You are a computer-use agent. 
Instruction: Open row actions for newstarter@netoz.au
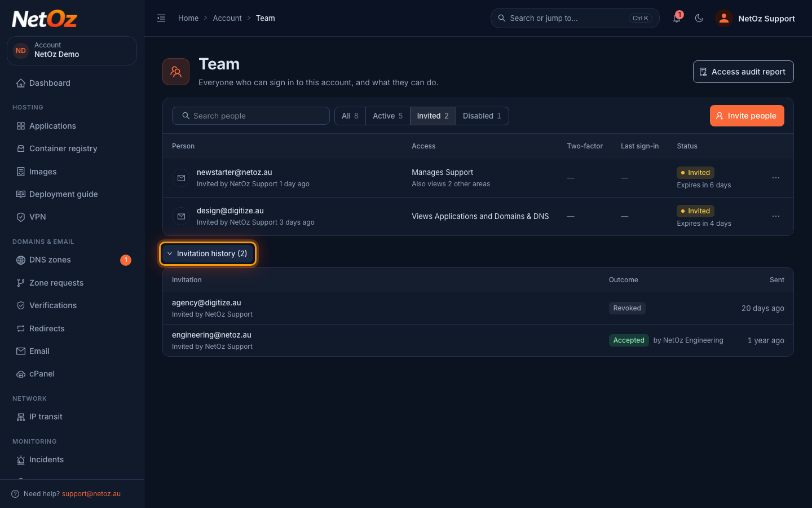[776, 178]
